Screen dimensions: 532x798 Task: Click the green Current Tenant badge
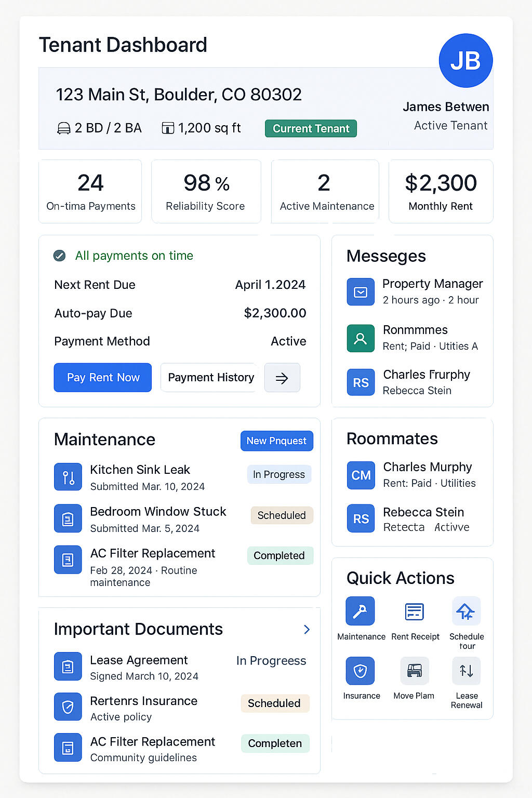click(311, 129)
